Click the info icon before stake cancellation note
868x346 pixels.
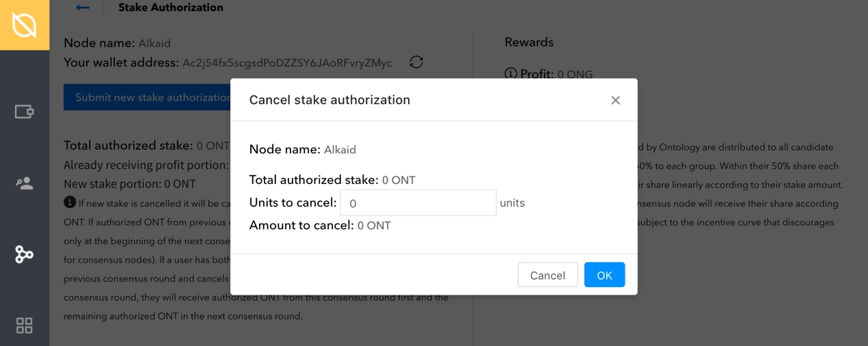[x=70, y=202]
